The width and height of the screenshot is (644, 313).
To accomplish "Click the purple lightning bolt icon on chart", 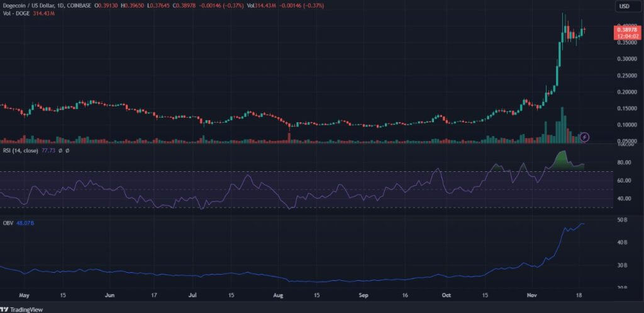I will pyautogui.click(x=585, y=137).
